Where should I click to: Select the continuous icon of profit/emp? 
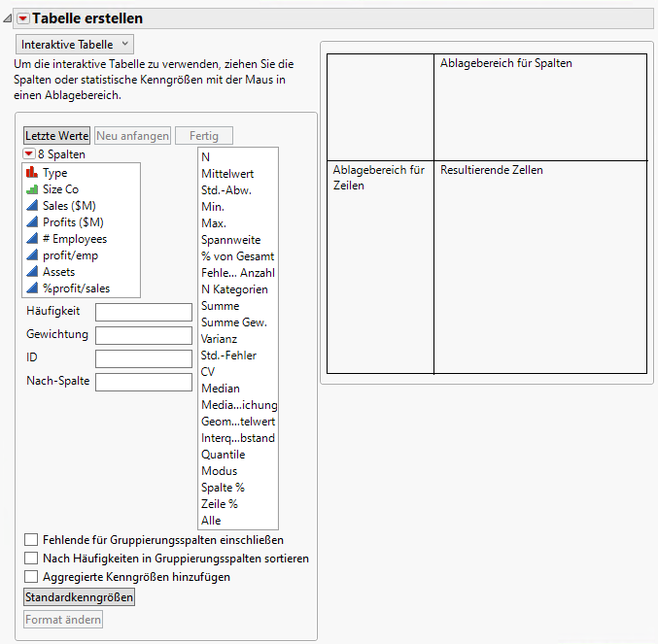[x=32, y=254]
